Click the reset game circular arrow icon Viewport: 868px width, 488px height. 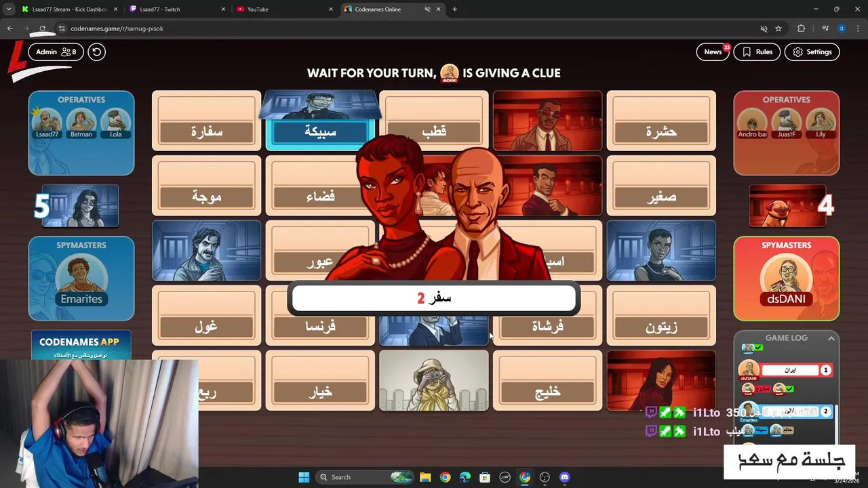coord(96,52)
